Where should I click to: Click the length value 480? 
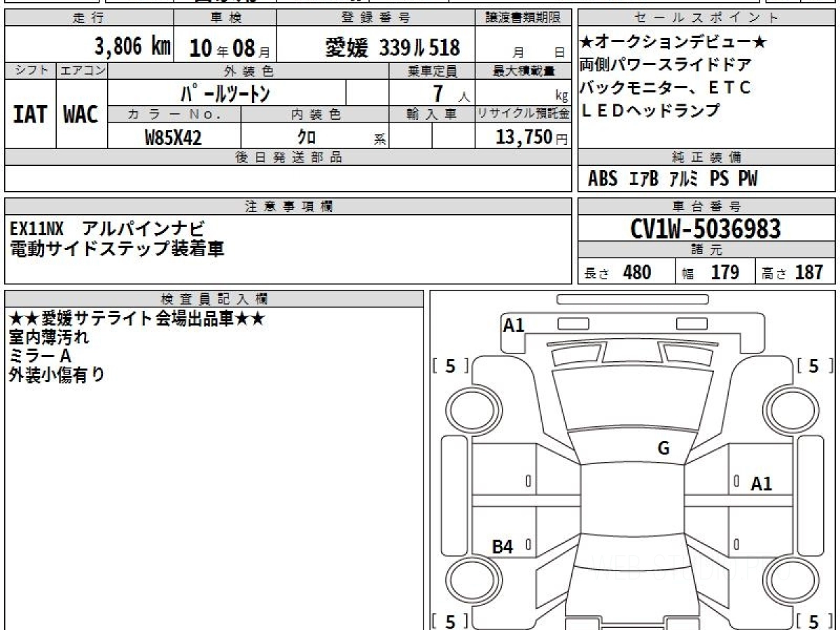(636, 272)
